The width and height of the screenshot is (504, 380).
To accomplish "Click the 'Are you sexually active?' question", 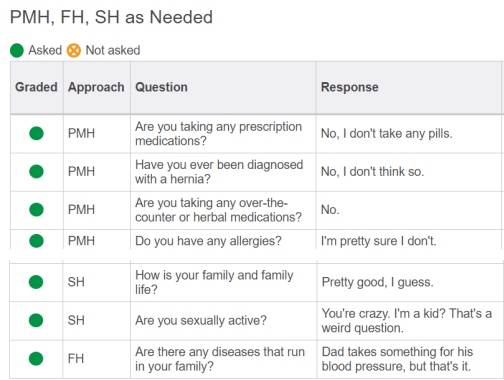I will pyautogui.click(x=201, y=321).
